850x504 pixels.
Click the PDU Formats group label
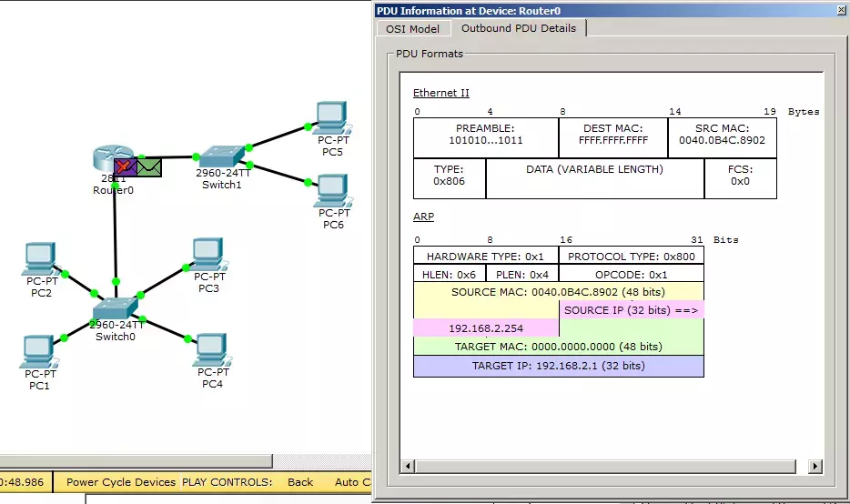click(x=430, y=54)
